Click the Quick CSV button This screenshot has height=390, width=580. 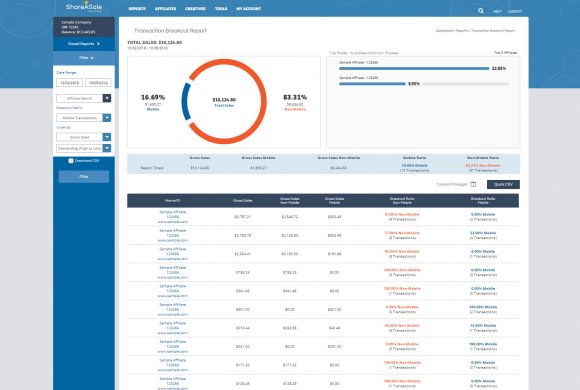[x=503, y=184]
